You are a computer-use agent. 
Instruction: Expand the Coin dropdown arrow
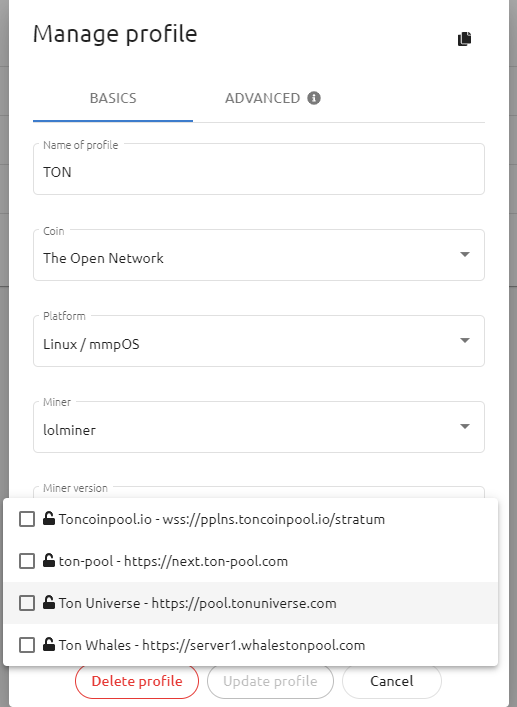[465, 255]
